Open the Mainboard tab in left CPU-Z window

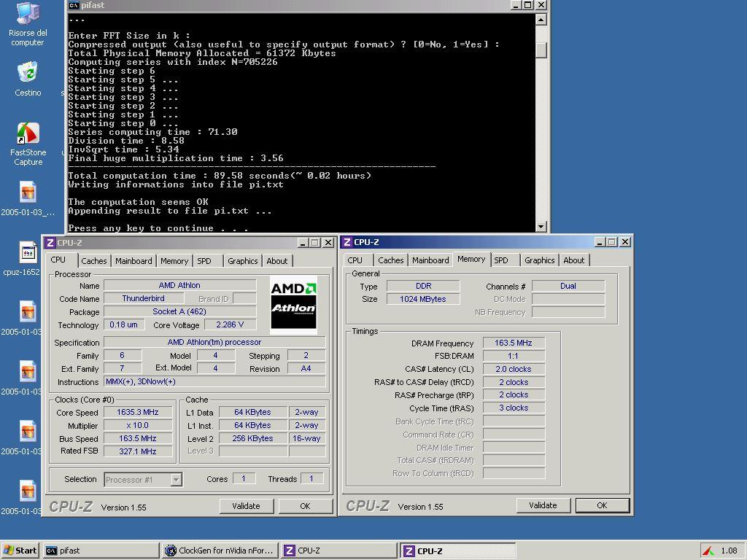point(133,261)
